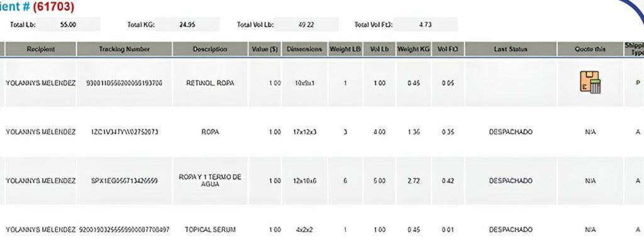The image size is (644, 248).
Task: Click recipient name in the RETINOL, ROPA row
Action: (x=41, y=83)
